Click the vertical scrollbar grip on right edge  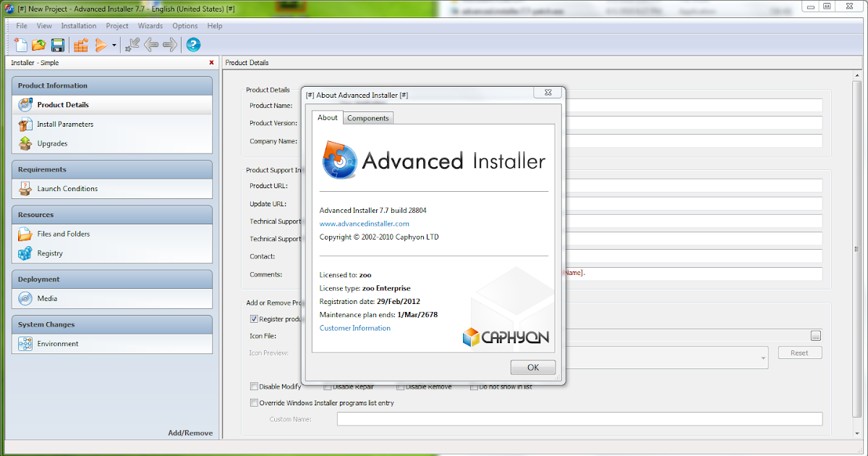[858, 249]
